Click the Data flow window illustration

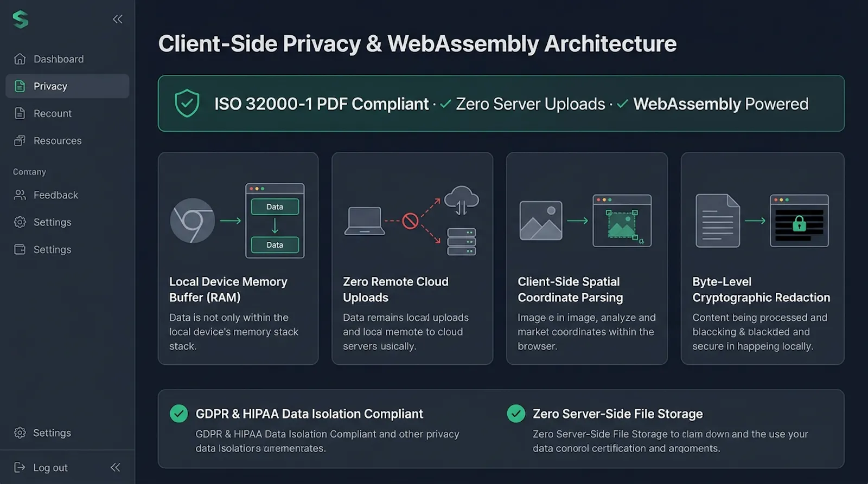(x=275, y=221)
